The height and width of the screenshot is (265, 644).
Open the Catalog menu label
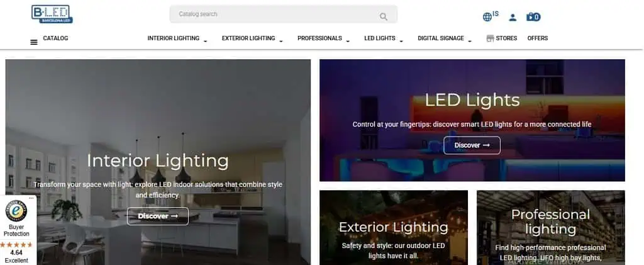point(55,38)
